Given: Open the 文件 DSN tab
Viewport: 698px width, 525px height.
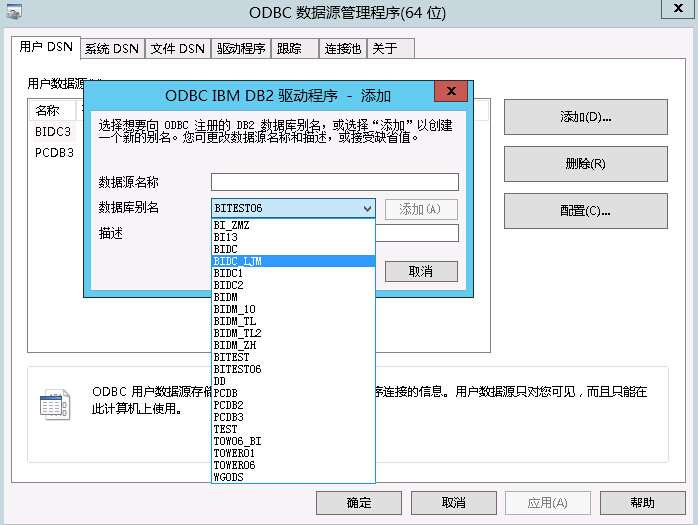Looking at the screenshot, I should (178, 49).
